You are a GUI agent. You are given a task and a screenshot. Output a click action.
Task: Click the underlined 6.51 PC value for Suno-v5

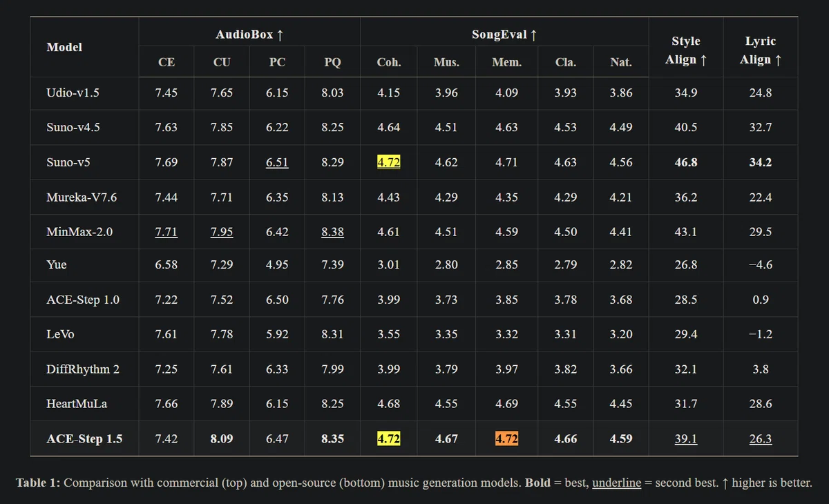click(277, 162)
